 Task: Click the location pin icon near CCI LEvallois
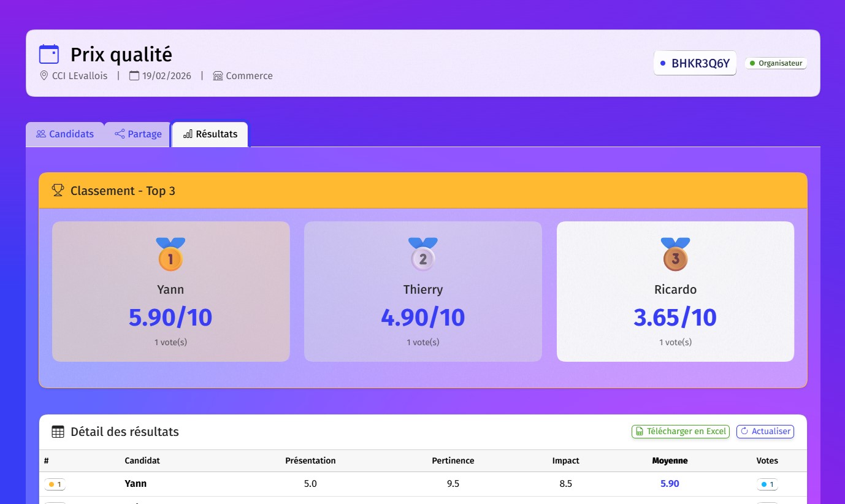[x=44, y=76]
